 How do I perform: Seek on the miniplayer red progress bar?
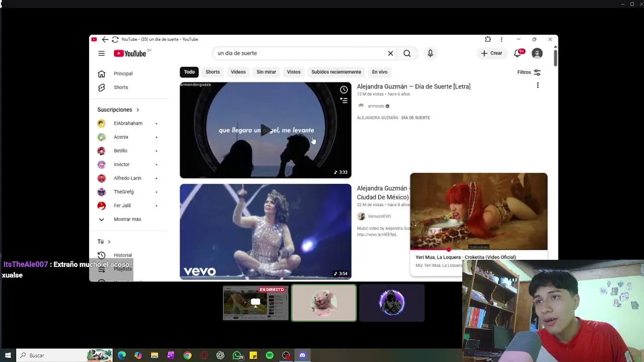(x=478, y=249)
